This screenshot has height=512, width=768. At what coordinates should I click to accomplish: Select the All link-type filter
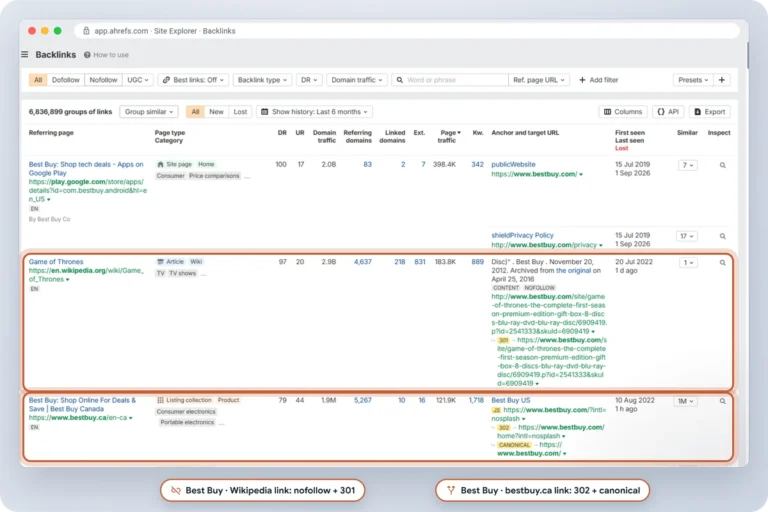point(38,80)
